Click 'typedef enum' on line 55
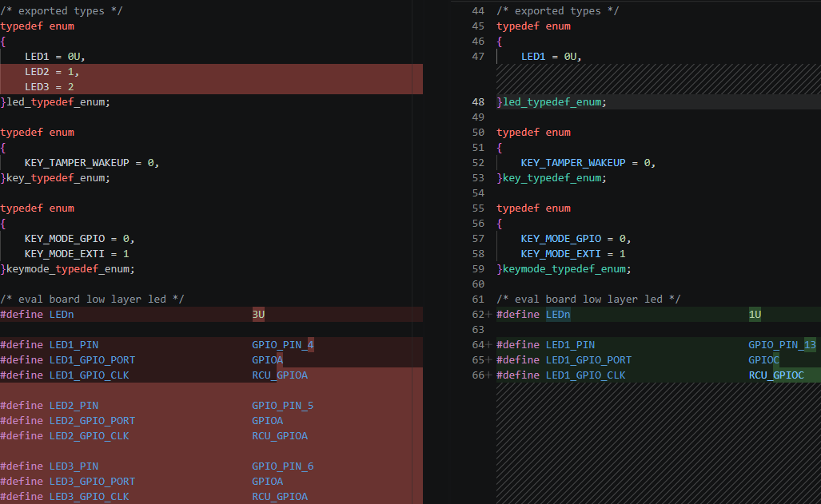The width and height of the screenshot is (821, 504). [533, 208]
